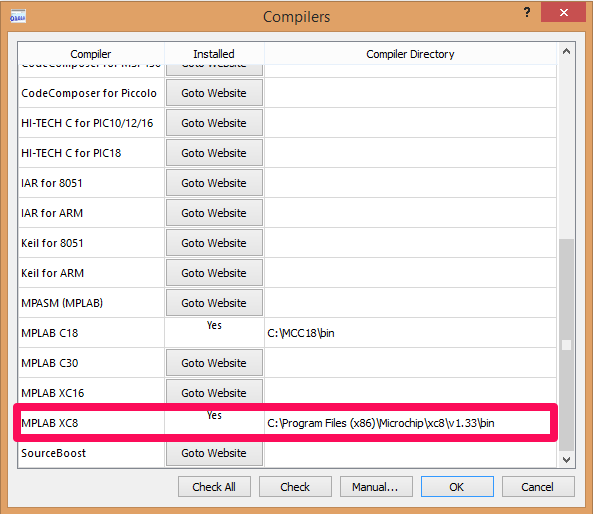Click the vertical scrollbar thumb
The image size is (593, 514).
(566, 345)
